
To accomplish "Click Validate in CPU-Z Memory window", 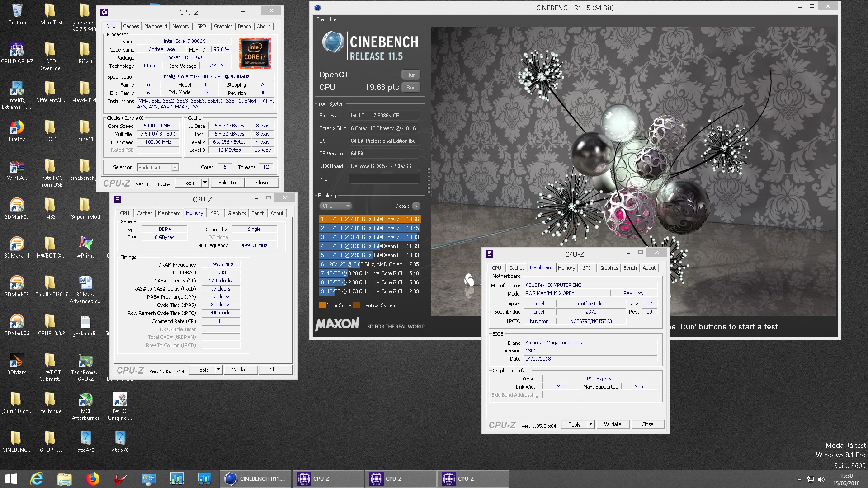I will click(x=241, y=370).
